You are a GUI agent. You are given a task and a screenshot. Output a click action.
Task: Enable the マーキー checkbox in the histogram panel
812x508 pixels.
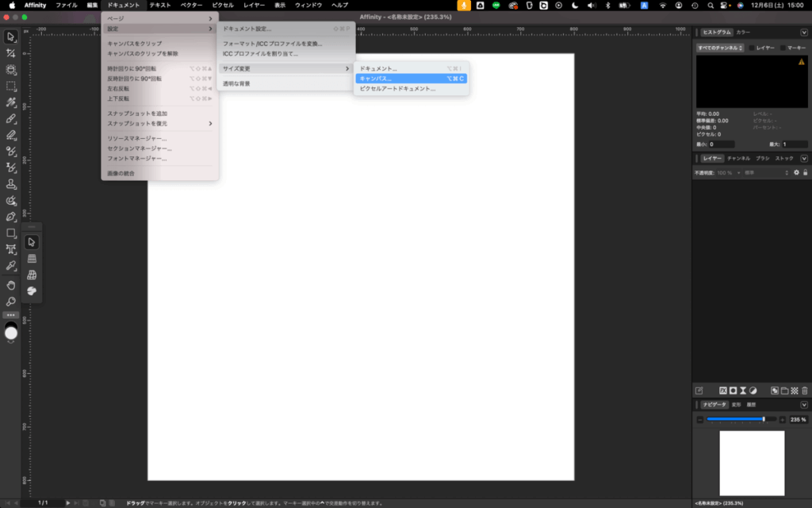(x=783, y=48)
